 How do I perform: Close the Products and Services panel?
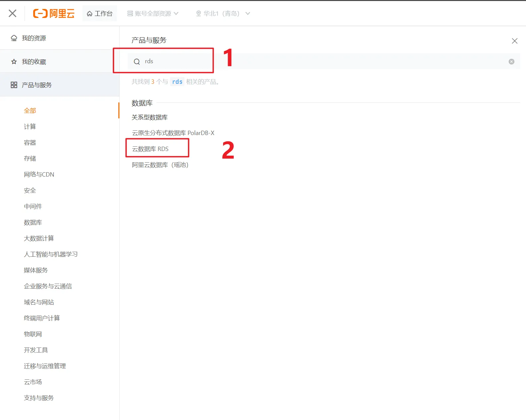point(514,41)
